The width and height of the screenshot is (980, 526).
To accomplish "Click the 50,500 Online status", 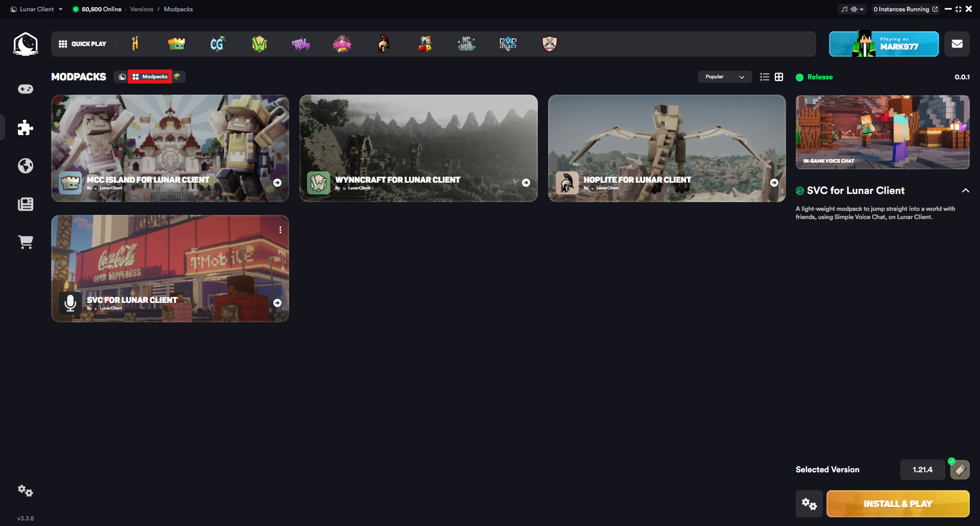I will pos(97,9).
